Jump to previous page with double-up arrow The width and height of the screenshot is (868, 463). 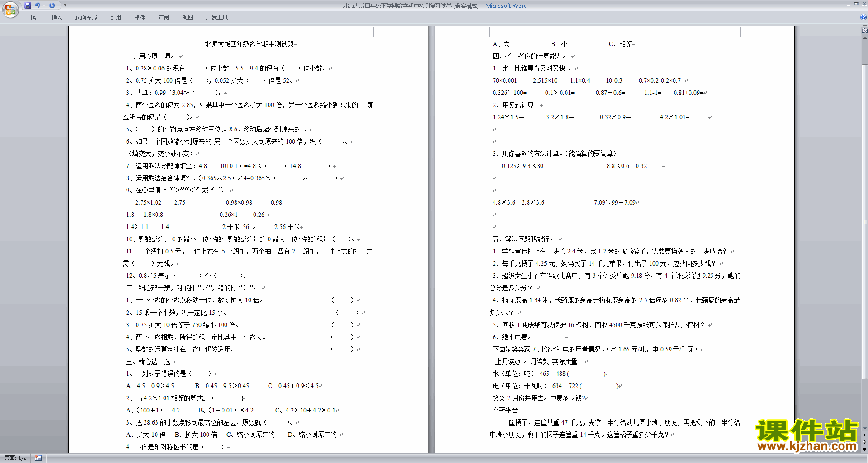pos(864,435)
